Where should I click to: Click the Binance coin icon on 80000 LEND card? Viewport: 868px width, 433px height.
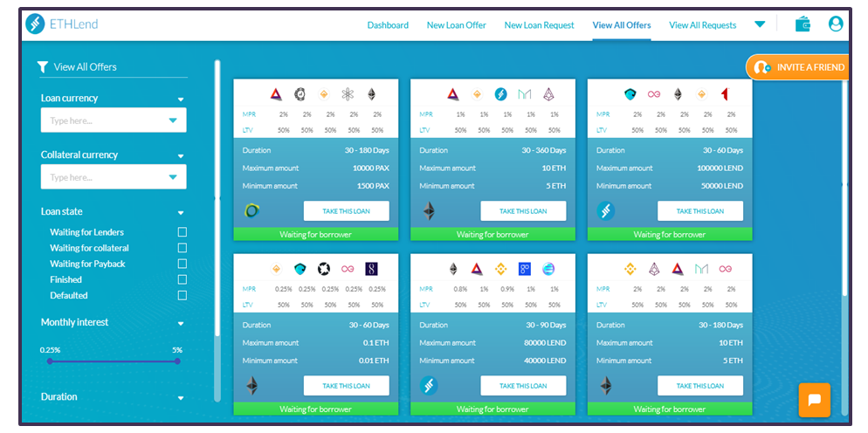(500, 269)
